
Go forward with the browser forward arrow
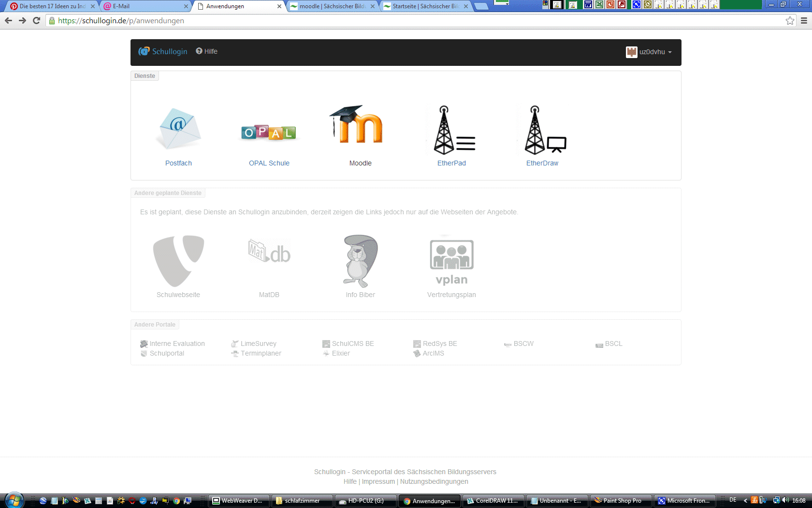(x=22, y=20)
